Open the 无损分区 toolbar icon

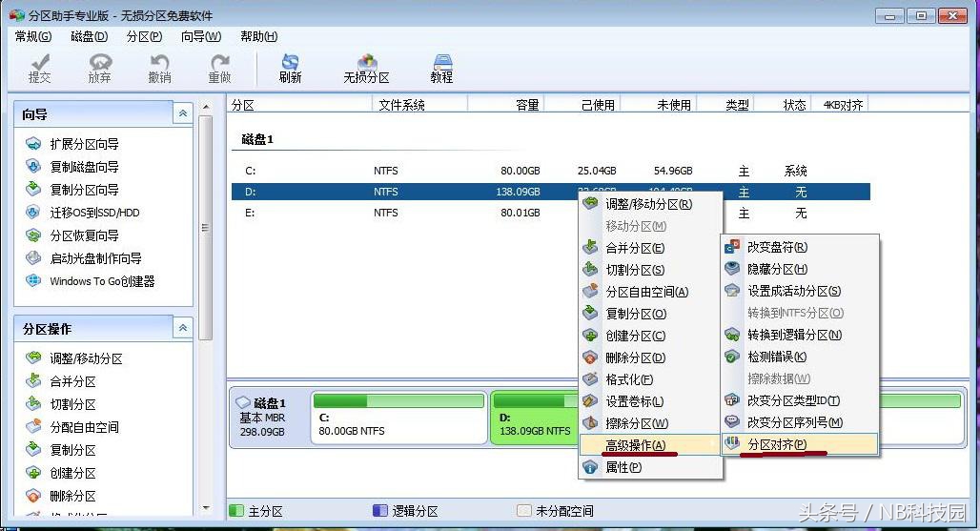[366, 69]
